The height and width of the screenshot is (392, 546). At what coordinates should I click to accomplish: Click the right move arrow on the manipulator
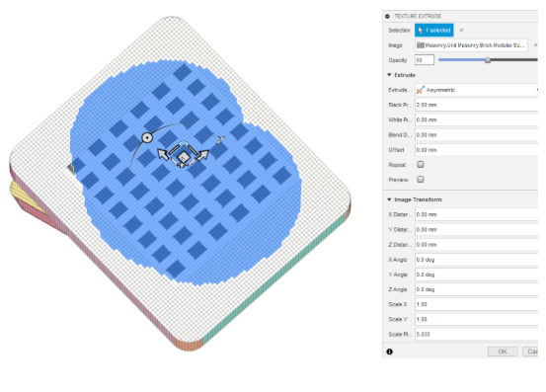[x=203, y=155]
